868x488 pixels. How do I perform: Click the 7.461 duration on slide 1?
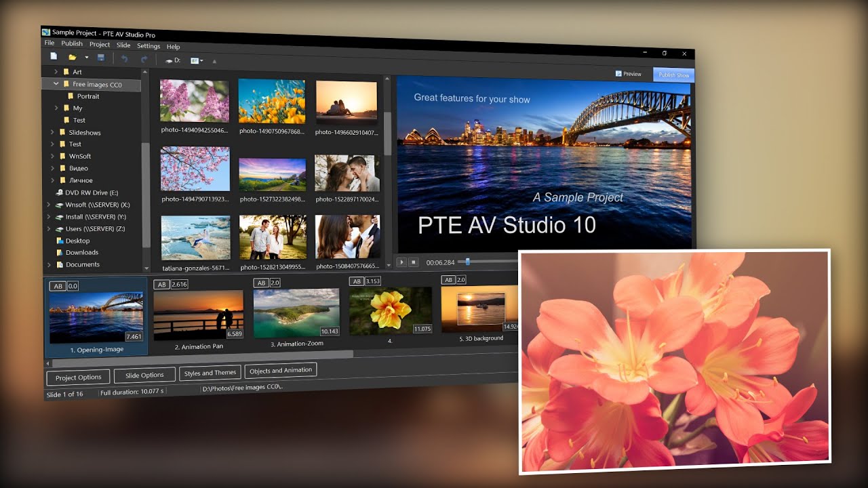pyautogui.click(x=134, y=337)
